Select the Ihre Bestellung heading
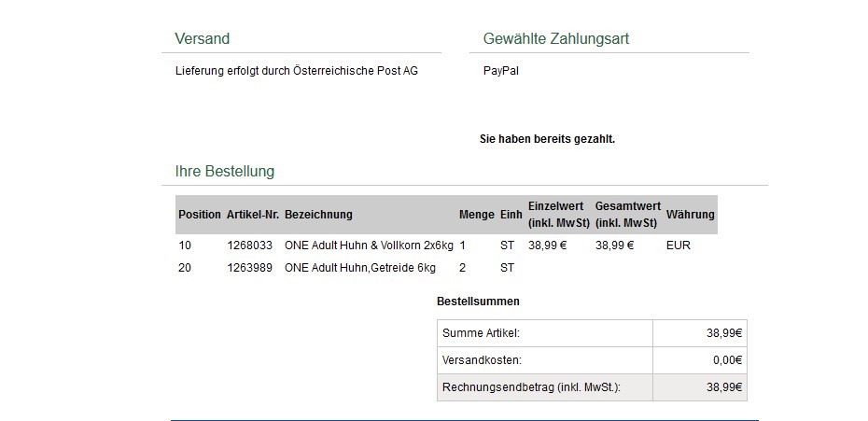This screenshot has height=421, width=868. point(224,172)
